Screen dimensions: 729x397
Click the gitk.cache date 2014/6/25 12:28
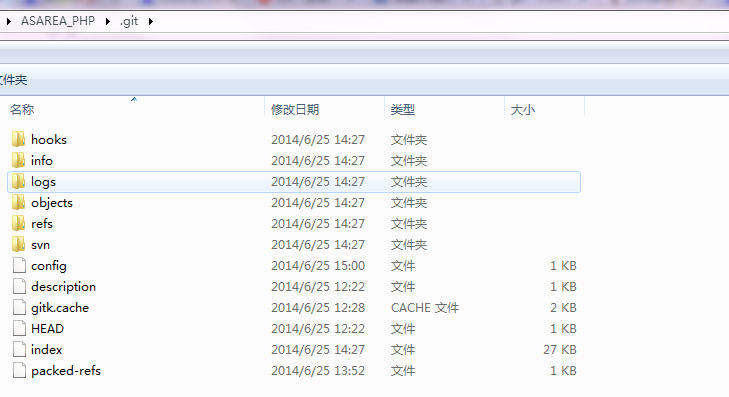coord(318,308)
